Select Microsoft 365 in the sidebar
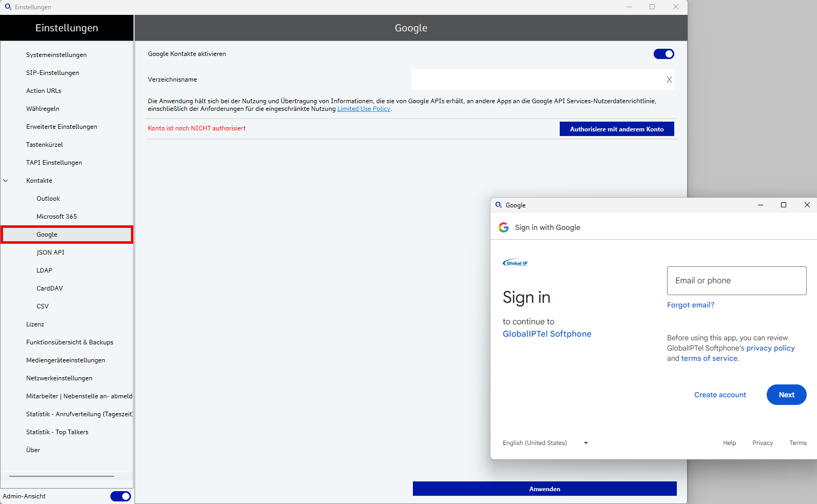The image size is (817, 504). click(56, 217)
